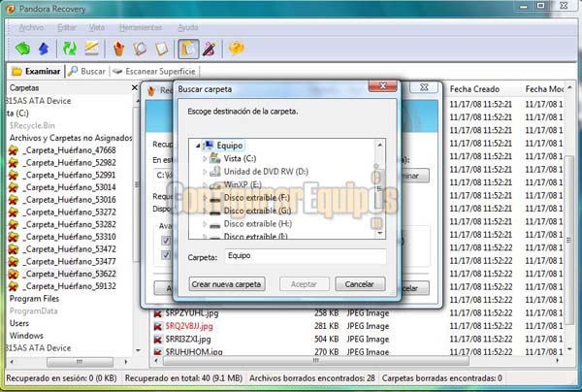Select file $RRI3ZXI.jpg in list

tap(188, 339)
